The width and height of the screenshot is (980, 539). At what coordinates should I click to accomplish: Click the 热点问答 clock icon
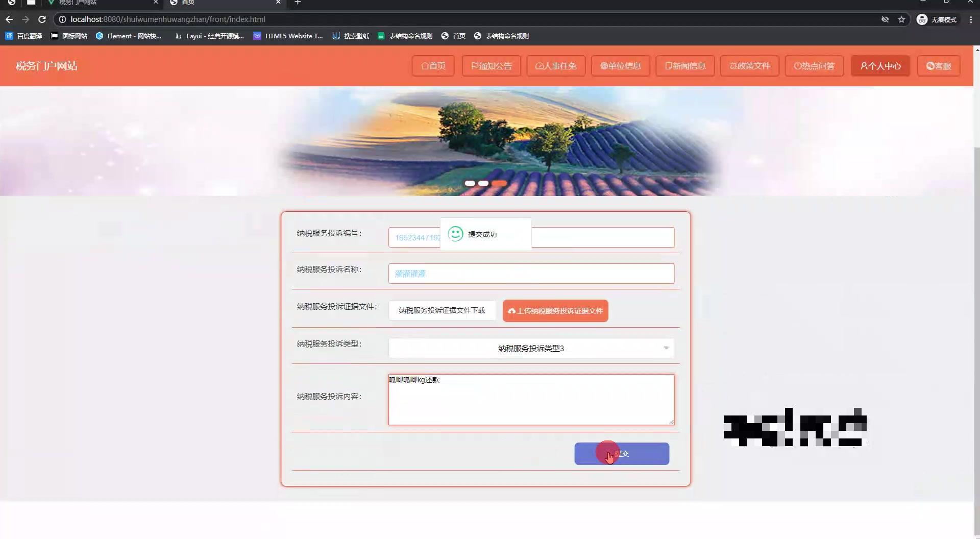(797, 66)
